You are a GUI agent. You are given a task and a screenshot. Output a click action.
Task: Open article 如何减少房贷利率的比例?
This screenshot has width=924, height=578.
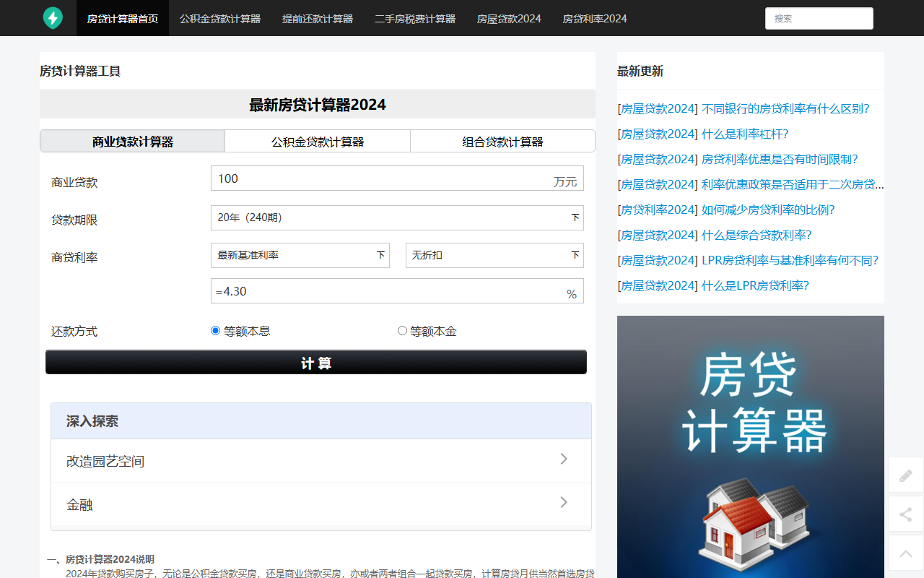768,210
